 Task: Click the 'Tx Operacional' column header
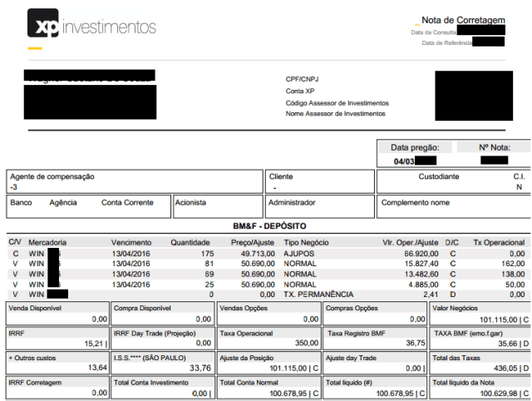[499, 242]
